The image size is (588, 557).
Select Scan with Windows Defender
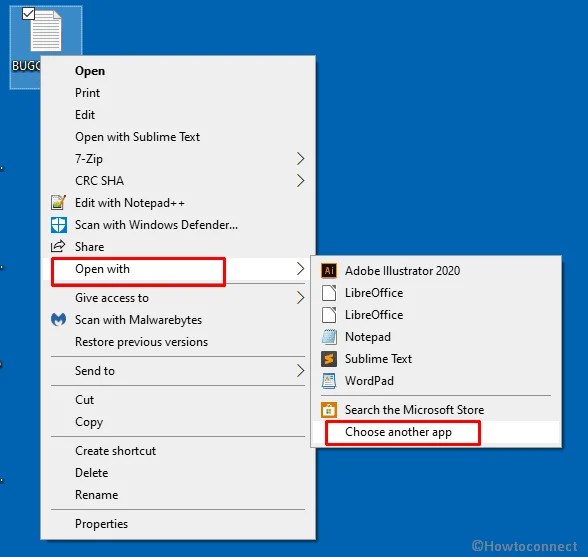(x=178, y=225)
